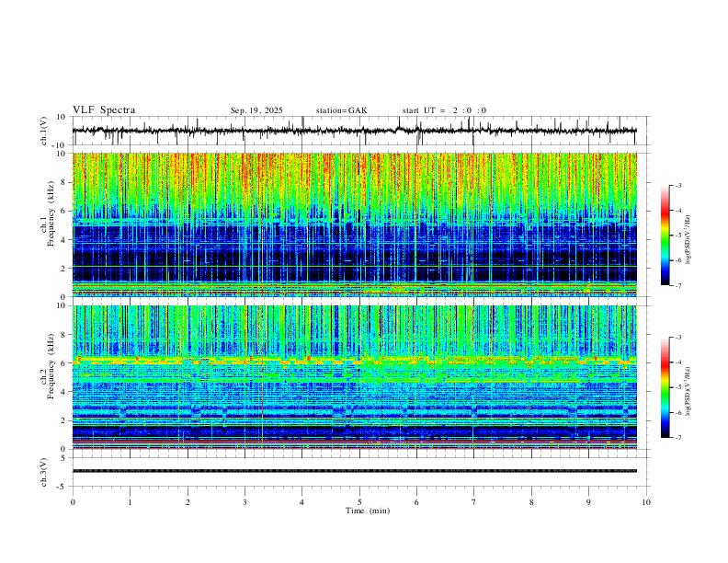The height and width of the screenshot is (563, 728).
Task: Select the "start UT = 2 :0 :0" text
Action: pyautogui.click(x=444, y=110)
